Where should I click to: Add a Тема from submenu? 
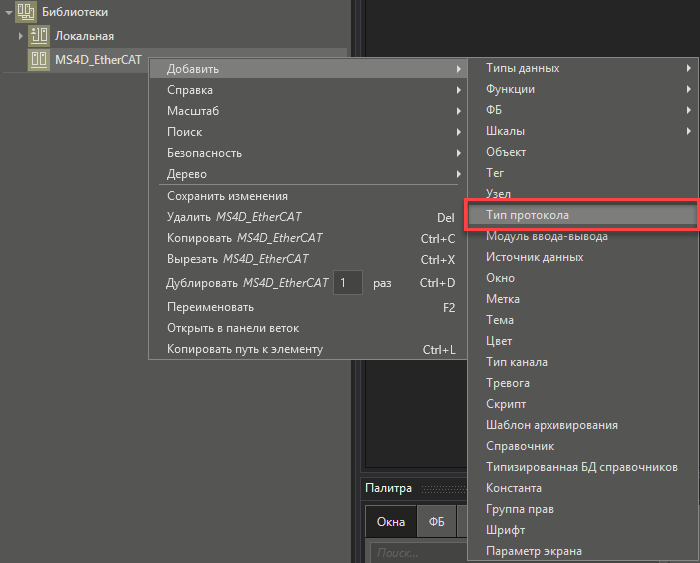(583, 320)
